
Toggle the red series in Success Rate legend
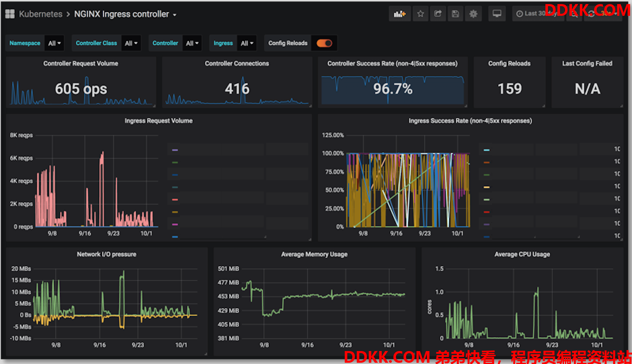pos(487,212)
